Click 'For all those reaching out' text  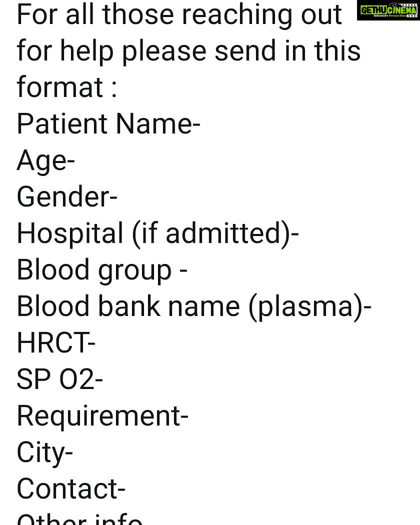tap(179, 15)
